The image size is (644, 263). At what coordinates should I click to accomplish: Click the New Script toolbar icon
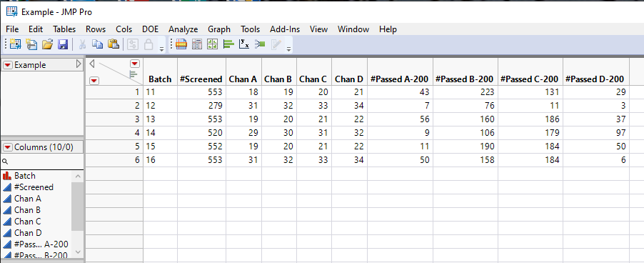coord(31,44)
